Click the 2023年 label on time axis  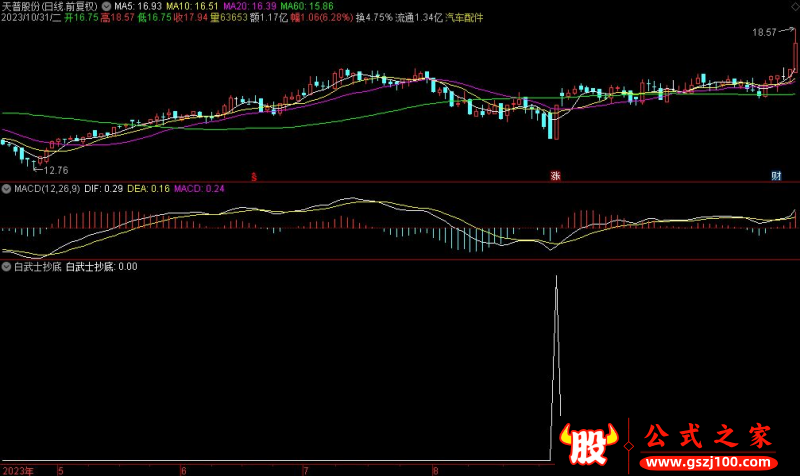point(18,470)
